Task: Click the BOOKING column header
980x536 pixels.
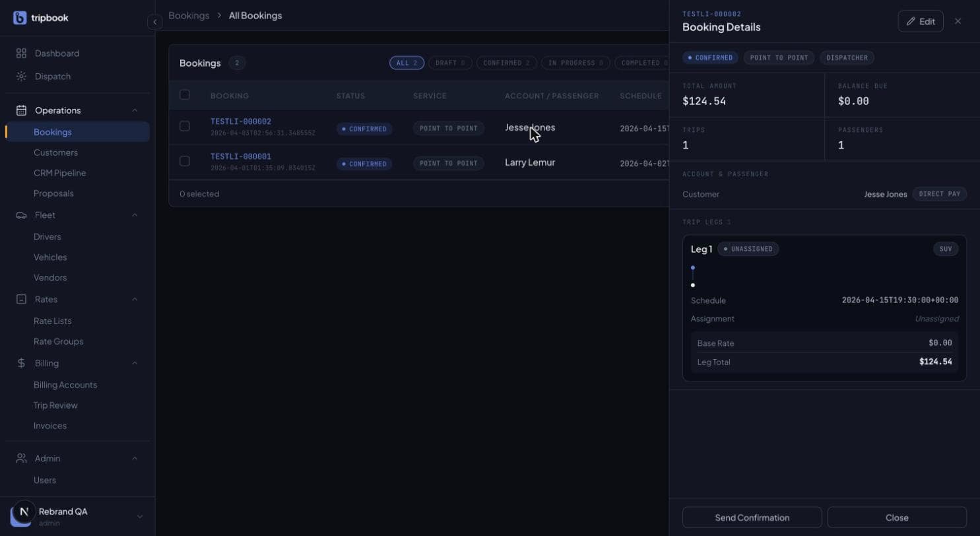Action: click(x=230, y=96)
